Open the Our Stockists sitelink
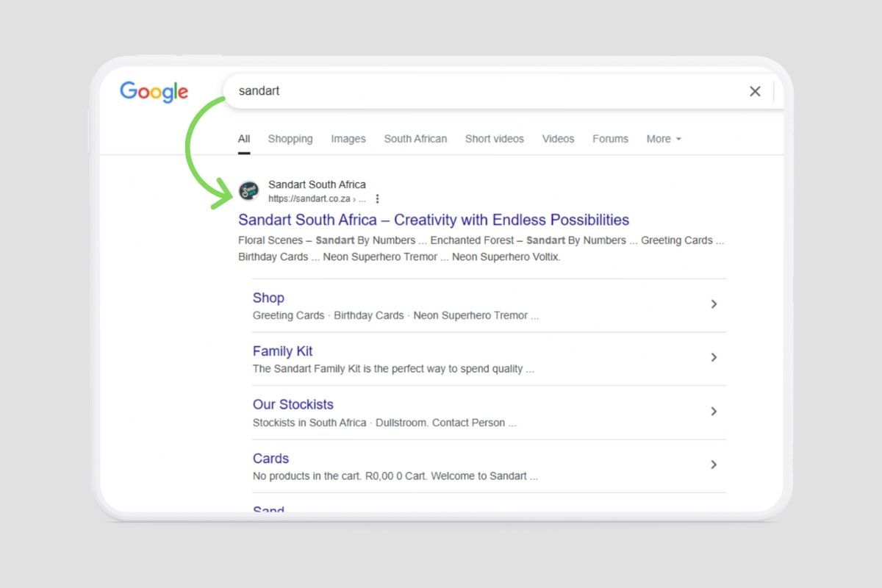 click(293, 404)
